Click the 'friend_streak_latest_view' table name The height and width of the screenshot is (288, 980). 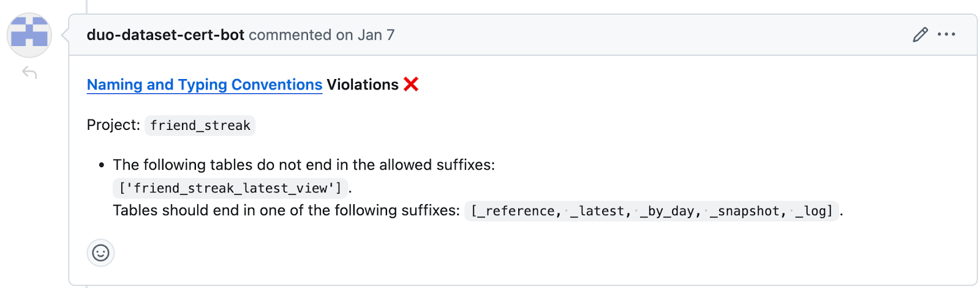tap(230, 188)
